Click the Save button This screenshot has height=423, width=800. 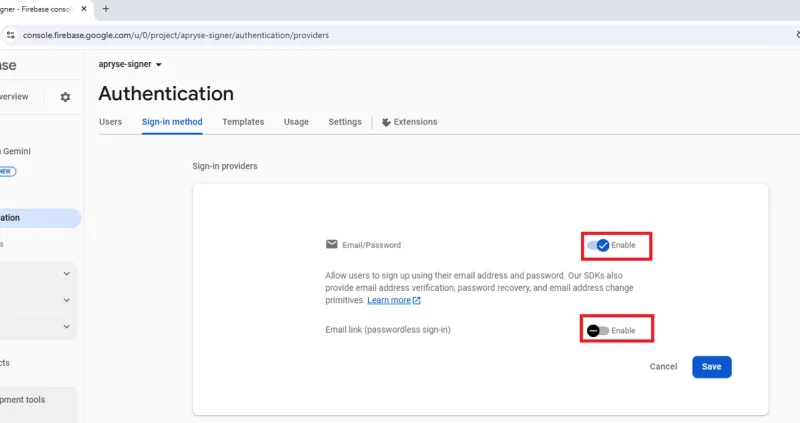[712, 367]
